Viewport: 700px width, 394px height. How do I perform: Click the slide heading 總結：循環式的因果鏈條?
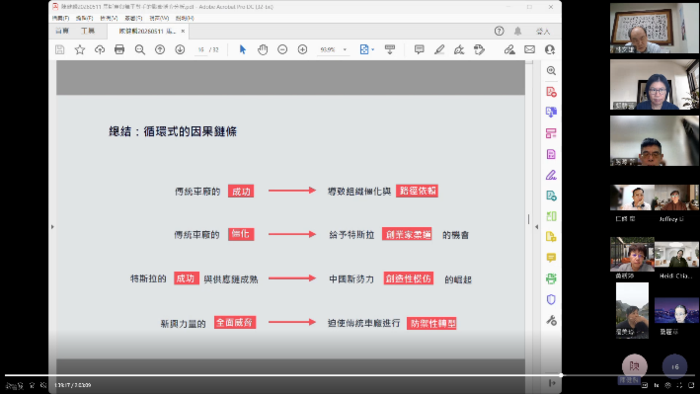coord(173,132)
